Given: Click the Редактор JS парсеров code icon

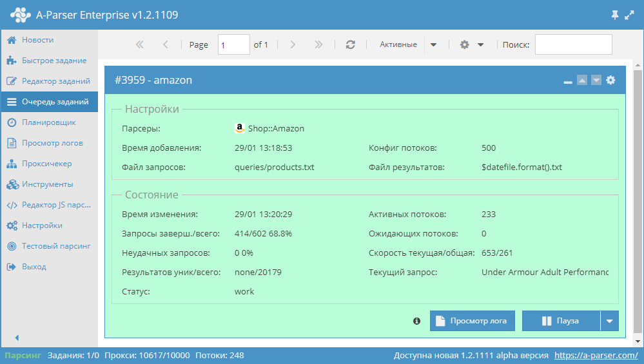Looking at the screenshot, I should (12, 205).
